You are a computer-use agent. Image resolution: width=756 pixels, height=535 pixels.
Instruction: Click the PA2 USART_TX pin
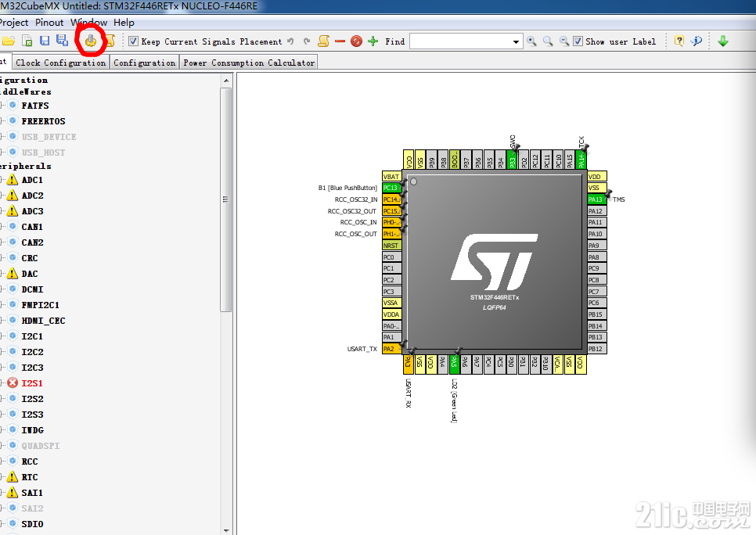391,349
